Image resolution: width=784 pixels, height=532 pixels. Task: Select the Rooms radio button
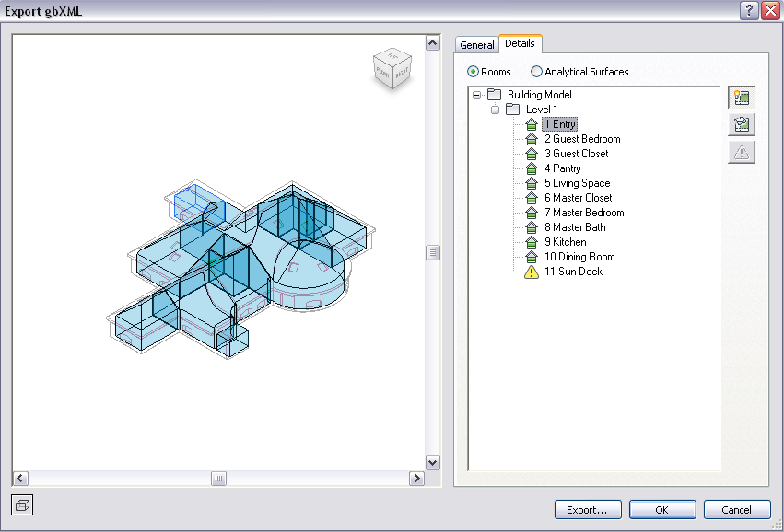tap(473, 72)
